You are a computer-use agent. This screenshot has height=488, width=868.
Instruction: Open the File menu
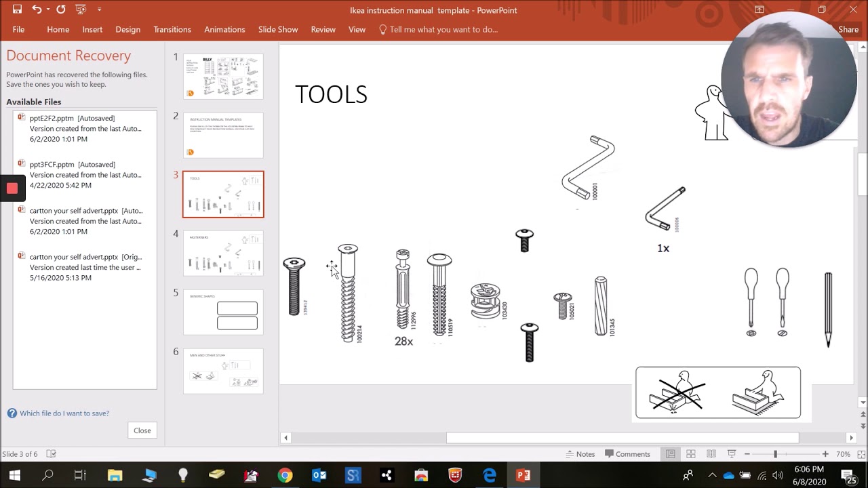tap(18, 29)
